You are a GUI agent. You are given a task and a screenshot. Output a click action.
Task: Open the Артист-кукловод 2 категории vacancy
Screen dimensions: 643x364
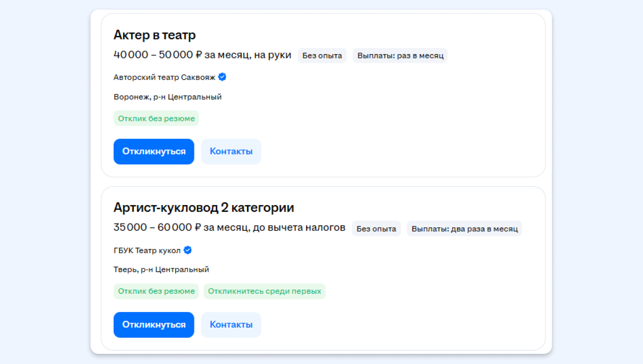point(204,208)
